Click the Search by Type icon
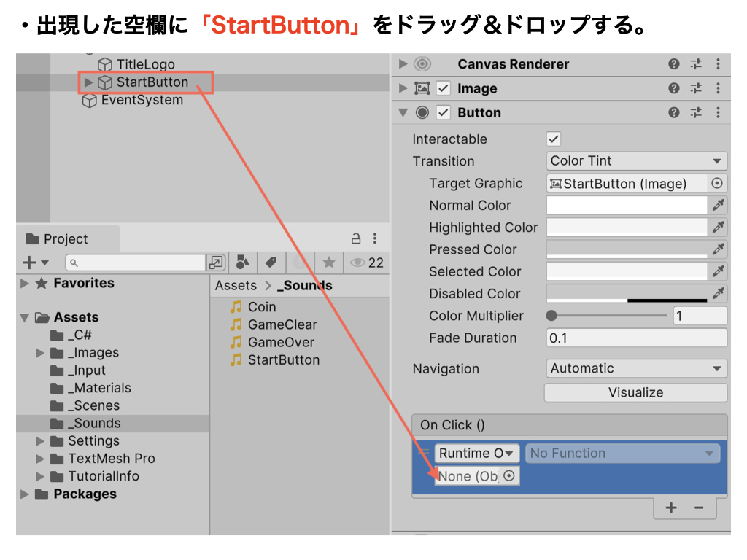Screen dimensions: 747x560 point(244,262)
